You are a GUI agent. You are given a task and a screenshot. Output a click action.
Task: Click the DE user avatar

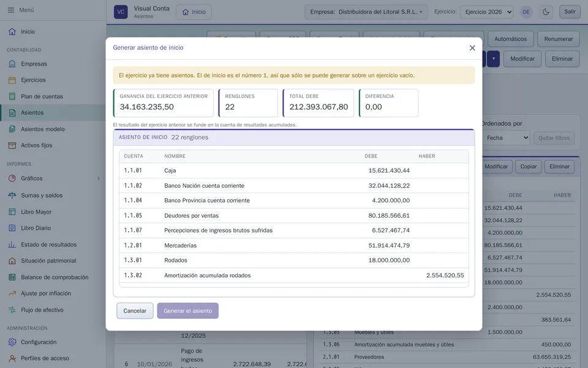tap(526, 12)
